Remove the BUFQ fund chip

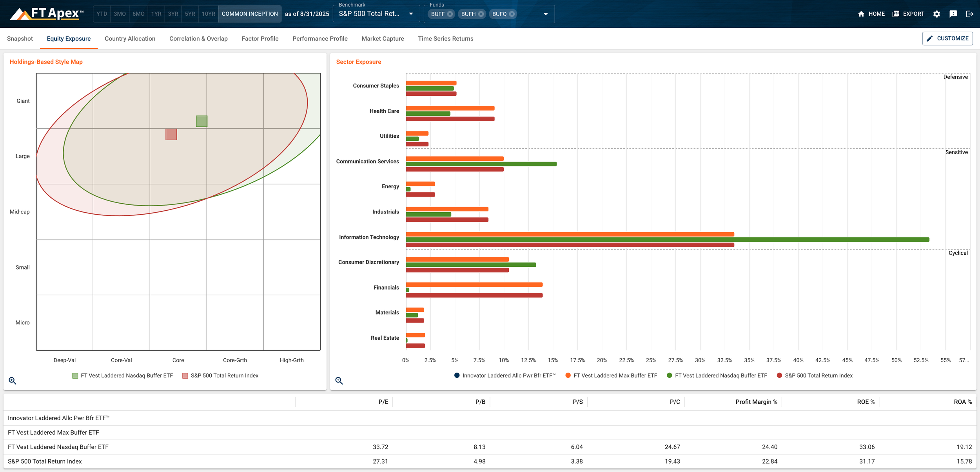click(x=512, y=14)
